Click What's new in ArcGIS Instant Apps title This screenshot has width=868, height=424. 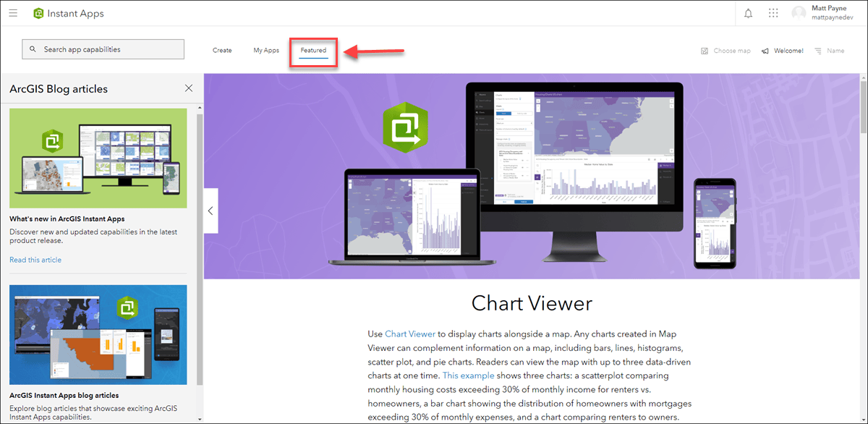[x=67, y=219]
